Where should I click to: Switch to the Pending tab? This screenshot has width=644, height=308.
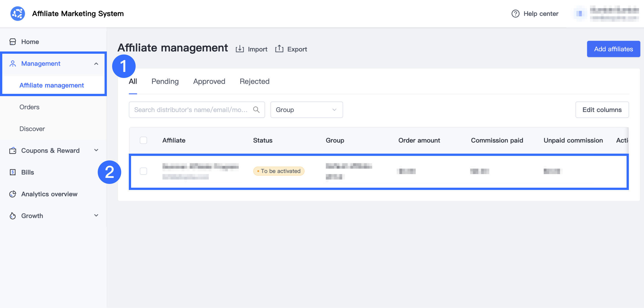[x=165, y=81]
